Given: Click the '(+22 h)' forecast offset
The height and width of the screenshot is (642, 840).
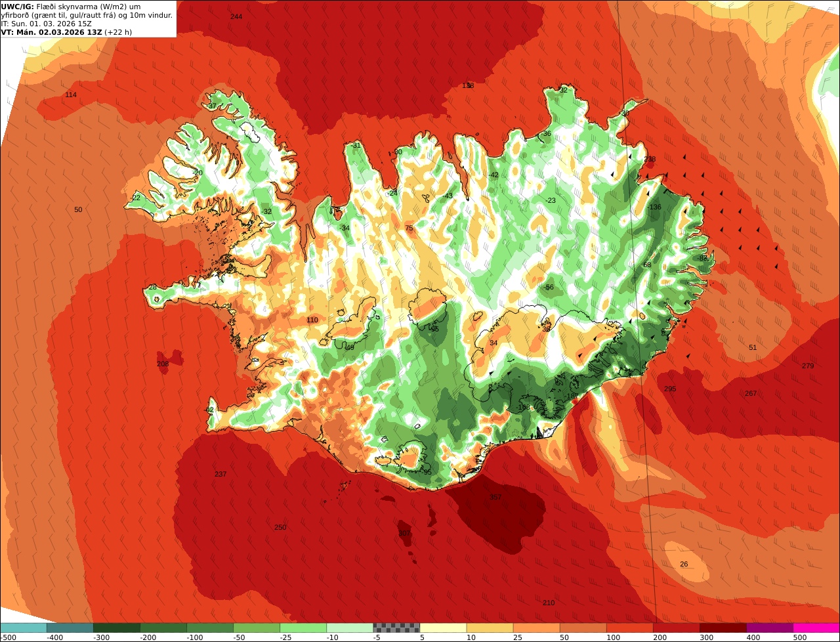Looking at the screenshot, I should click(x=118, y=32).
